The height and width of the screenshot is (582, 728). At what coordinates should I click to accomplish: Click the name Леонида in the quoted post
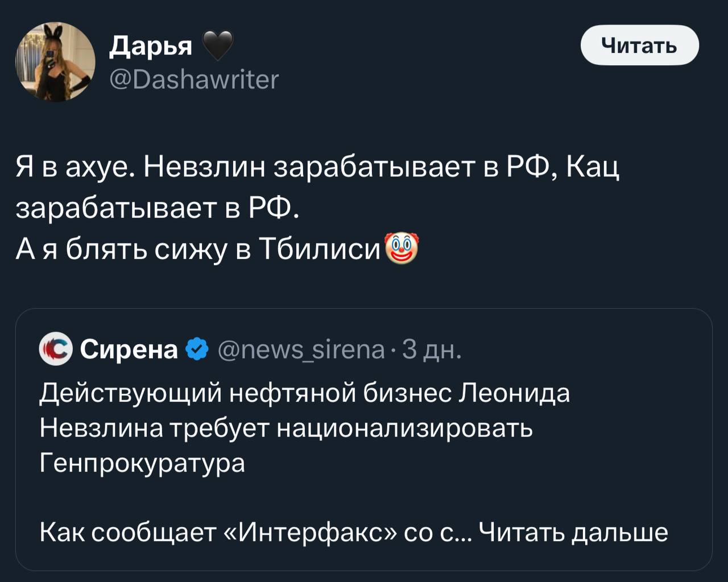coord(514,393)
